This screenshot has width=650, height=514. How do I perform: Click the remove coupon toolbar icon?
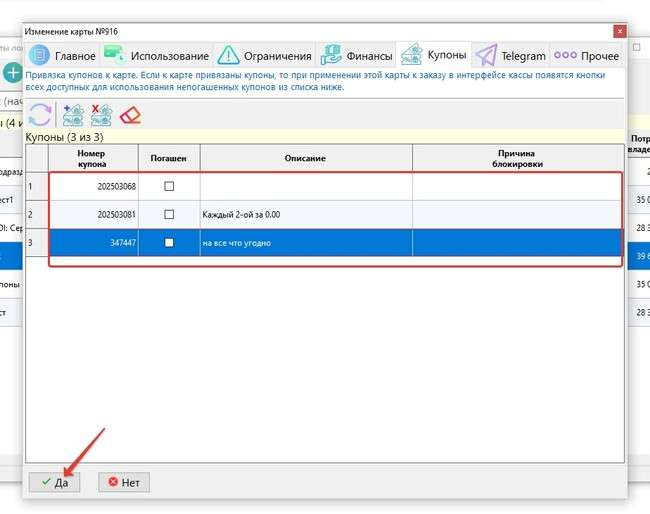(101, 114)
